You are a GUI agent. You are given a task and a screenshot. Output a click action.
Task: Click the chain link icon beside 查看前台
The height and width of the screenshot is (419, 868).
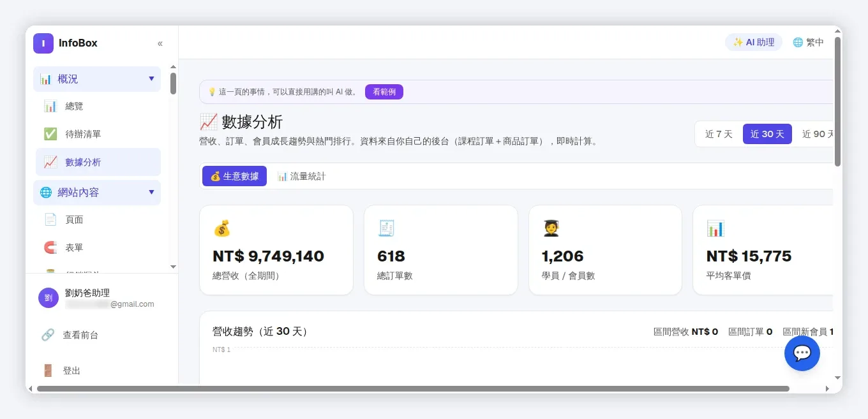(x=48, y=335)
